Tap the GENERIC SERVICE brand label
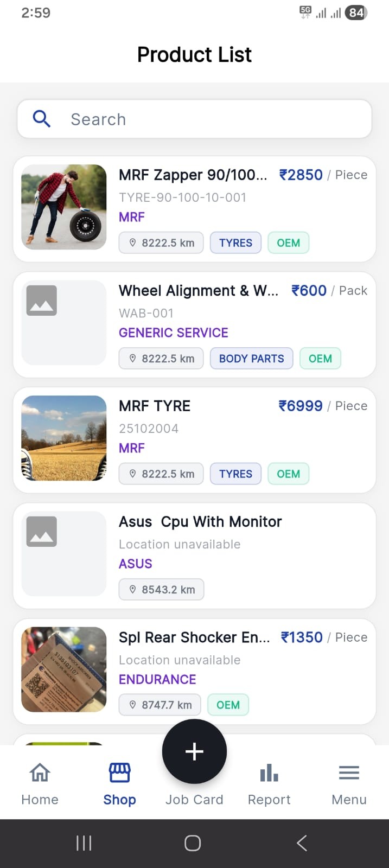 point(174,333)
